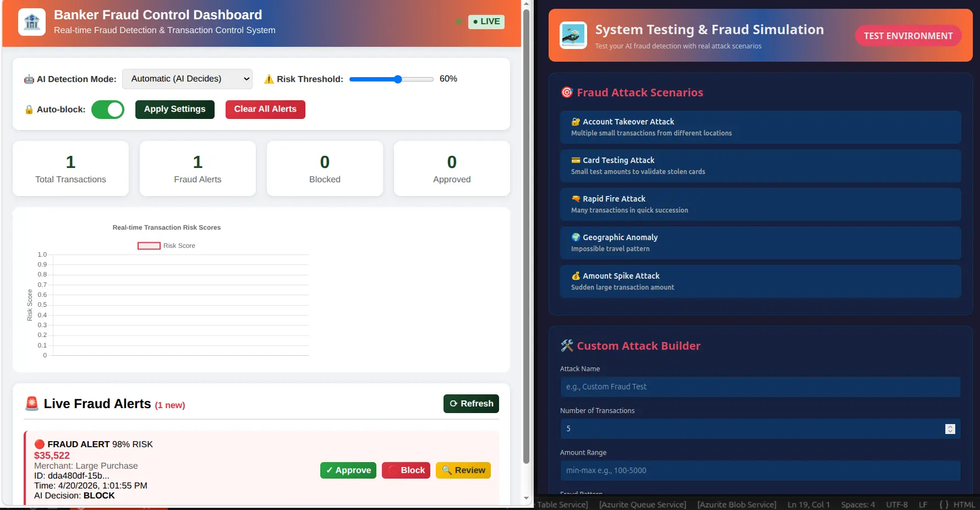980x510 pixels.
Task: Review the Large Purchase fraud alert
Action: coord(463,470)
